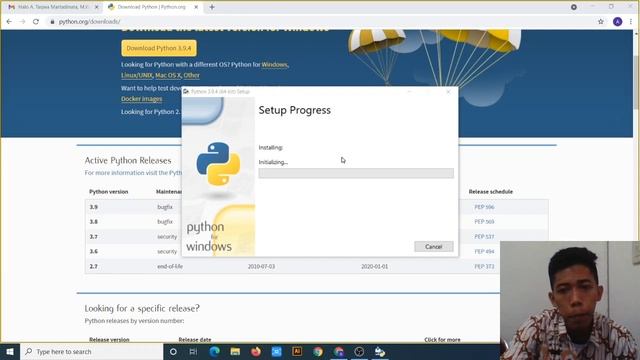Image resolution: width=640 pixels, height=360 pixels.
Task: Go back using the browser back arrow
Action: 9,22
